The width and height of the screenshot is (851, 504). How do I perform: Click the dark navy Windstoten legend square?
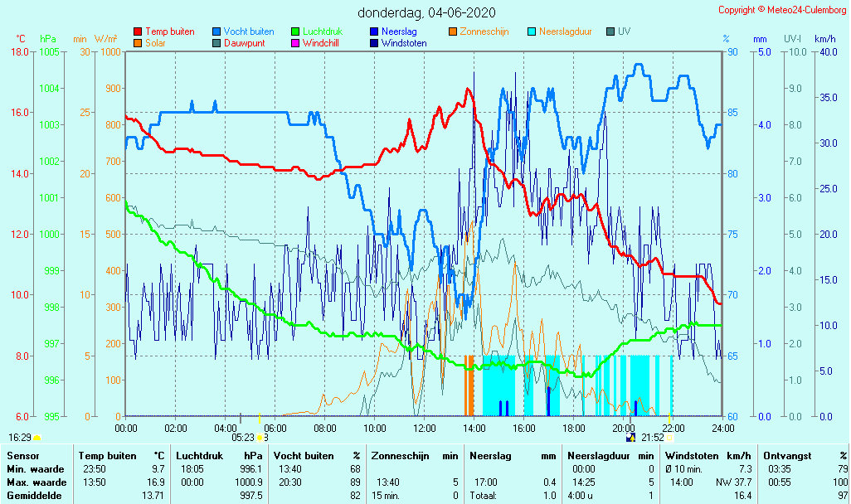(374, 43)
